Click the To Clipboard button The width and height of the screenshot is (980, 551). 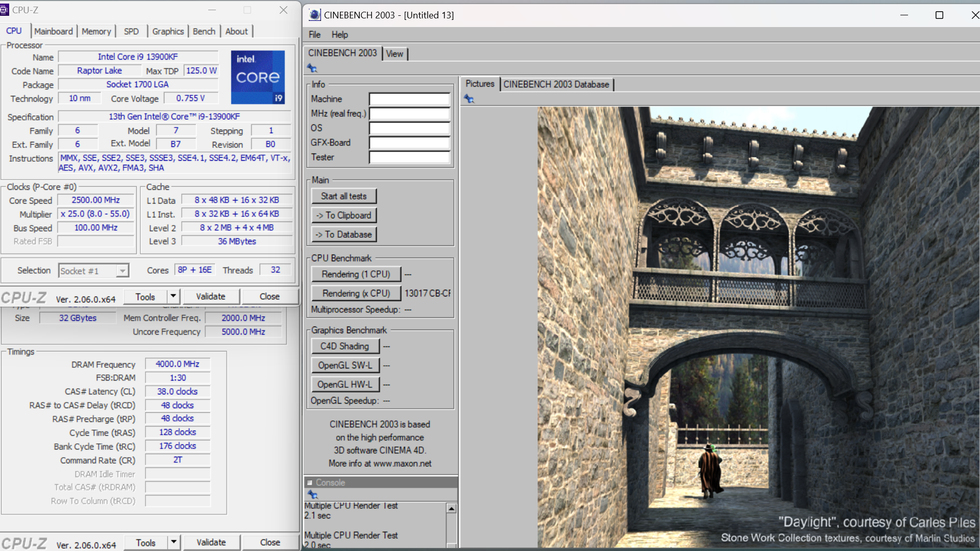click(x=344, y=215)
